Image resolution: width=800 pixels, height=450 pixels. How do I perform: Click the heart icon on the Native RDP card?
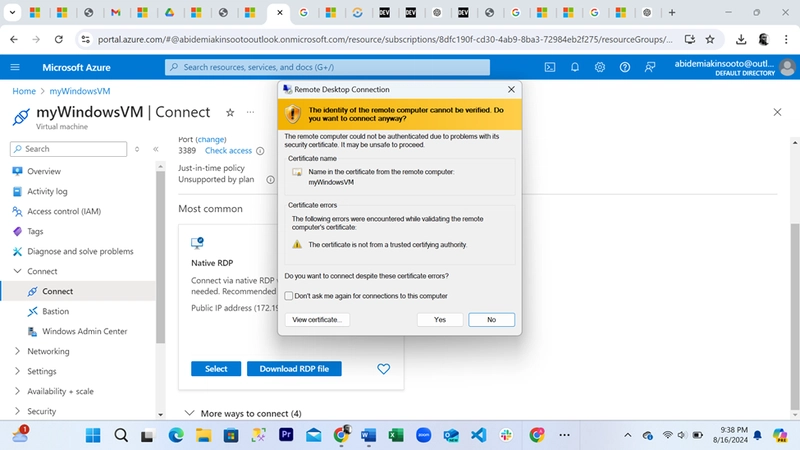click(x=383, y=368)
